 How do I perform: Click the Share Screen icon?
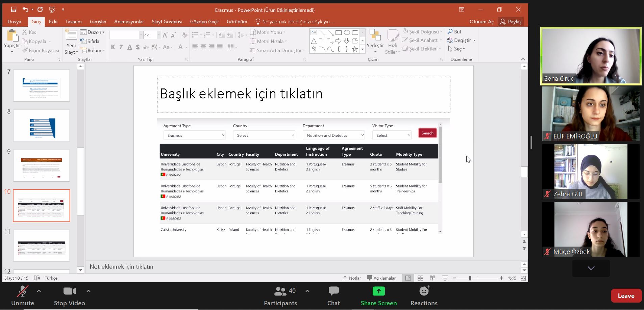(x=378, y=291)
